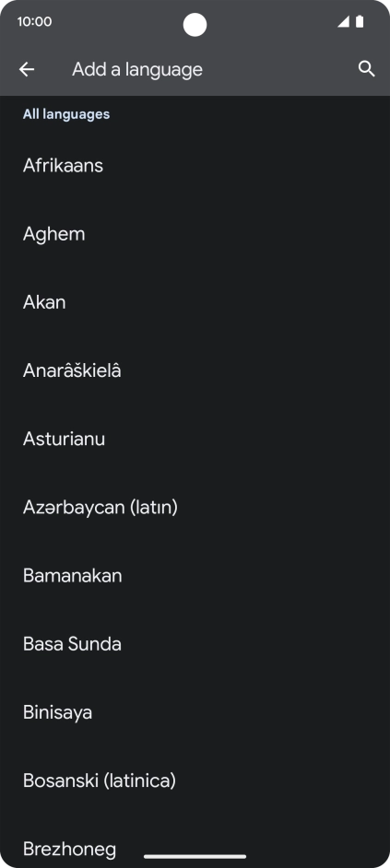The width and height of the screenshot is (390, 868).
Task: Tap the 10:00 clock in status bar
Action: [34, 21]
